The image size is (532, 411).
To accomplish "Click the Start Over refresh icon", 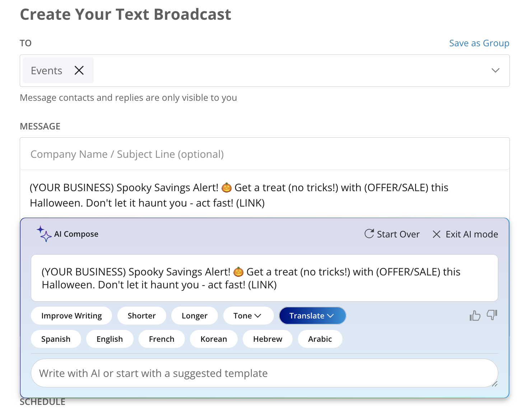I will click(369, 234).
